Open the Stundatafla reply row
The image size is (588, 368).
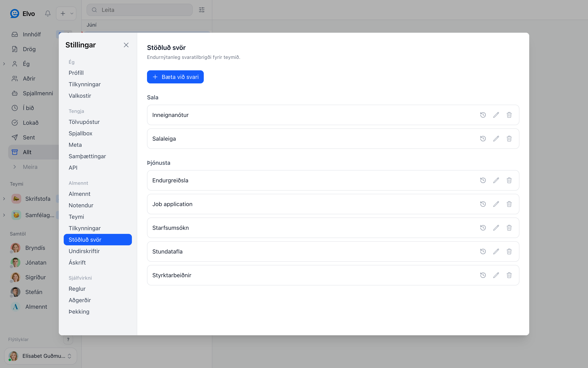[333, 251]
